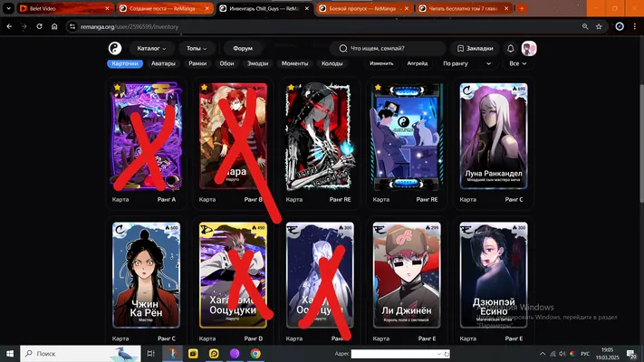Screen dimensions: 644x362
Task: Open a new browser tab
Action: (522, 8)
